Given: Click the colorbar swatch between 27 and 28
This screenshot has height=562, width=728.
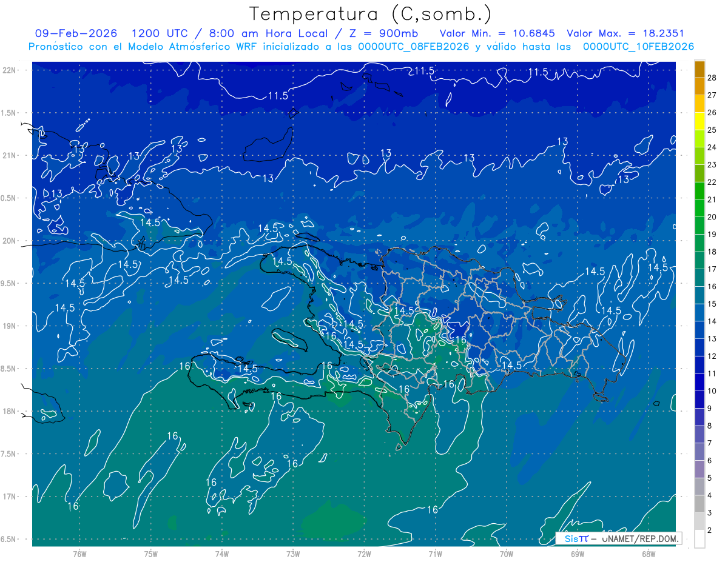Looking at the screenshot, I should tap(700, 86).
